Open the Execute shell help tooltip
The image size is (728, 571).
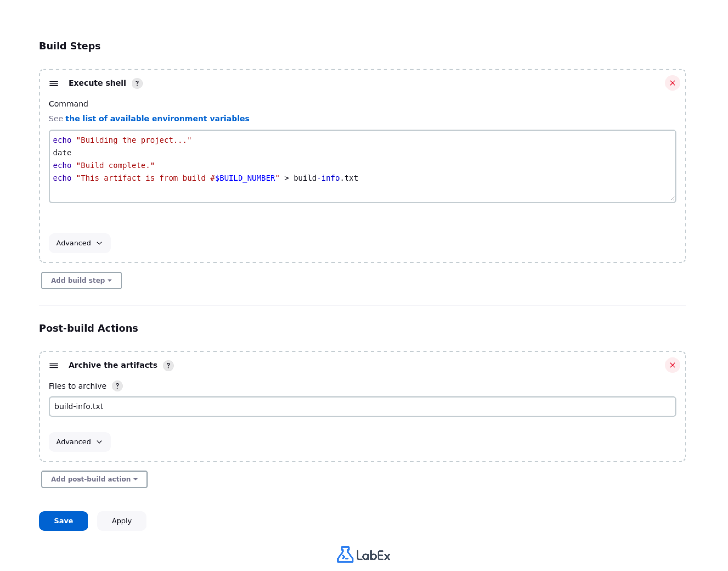(x=137, y=83)
